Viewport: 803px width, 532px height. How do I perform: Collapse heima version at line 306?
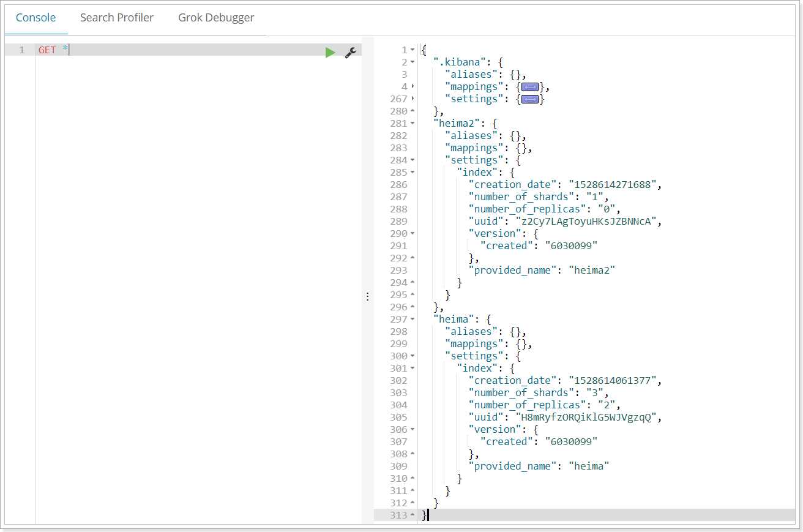click(x=413, y=430)
